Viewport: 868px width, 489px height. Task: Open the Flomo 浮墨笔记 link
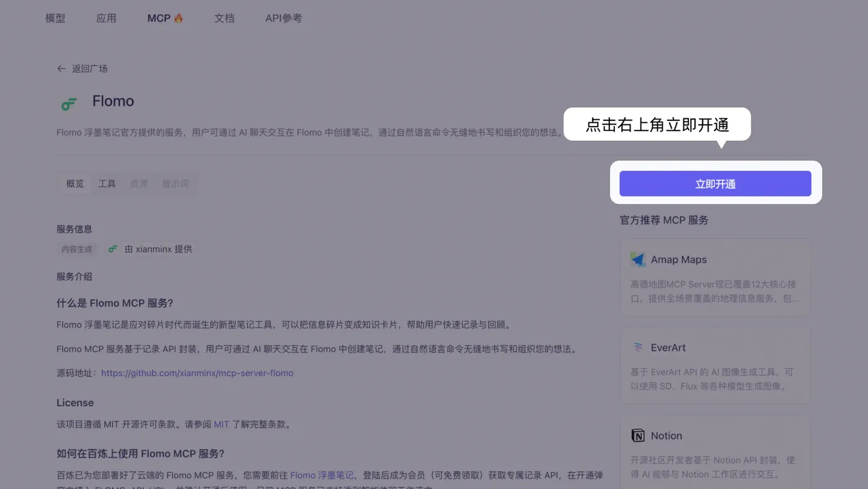[x=322, y=475]
